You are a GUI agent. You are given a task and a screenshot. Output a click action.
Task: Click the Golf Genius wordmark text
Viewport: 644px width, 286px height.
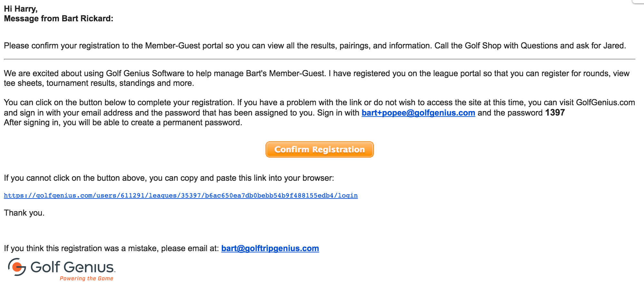(73, 267)
